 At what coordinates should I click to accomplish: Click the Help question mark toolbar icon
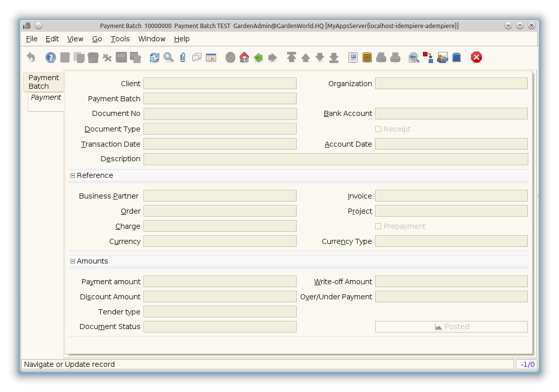[x=50, y=57]
